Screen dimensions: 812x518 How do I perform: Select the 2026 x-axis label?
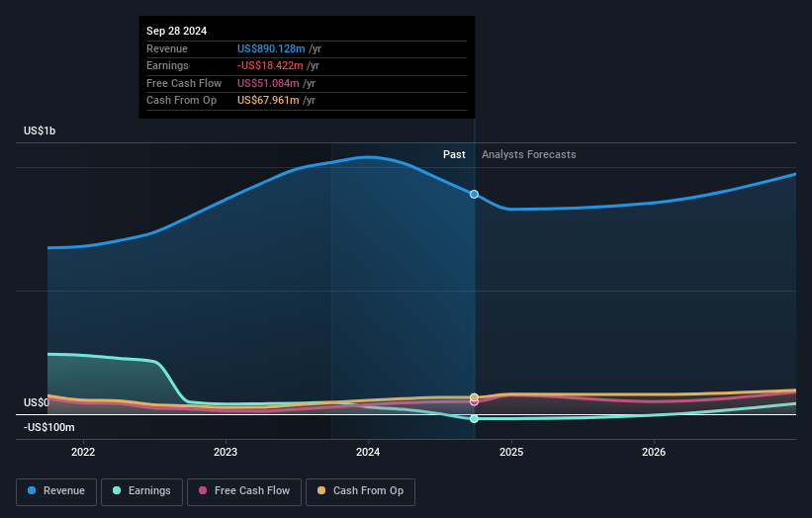(x=654, y=453)
